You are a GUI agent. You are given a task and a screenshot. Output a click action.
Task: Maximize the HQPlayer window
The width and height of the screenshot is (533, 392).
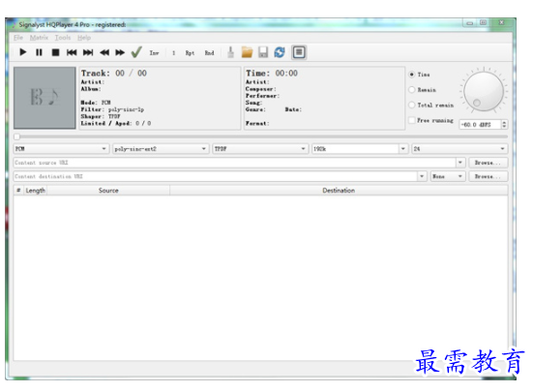pyautogui.click(x=483, y=23)
